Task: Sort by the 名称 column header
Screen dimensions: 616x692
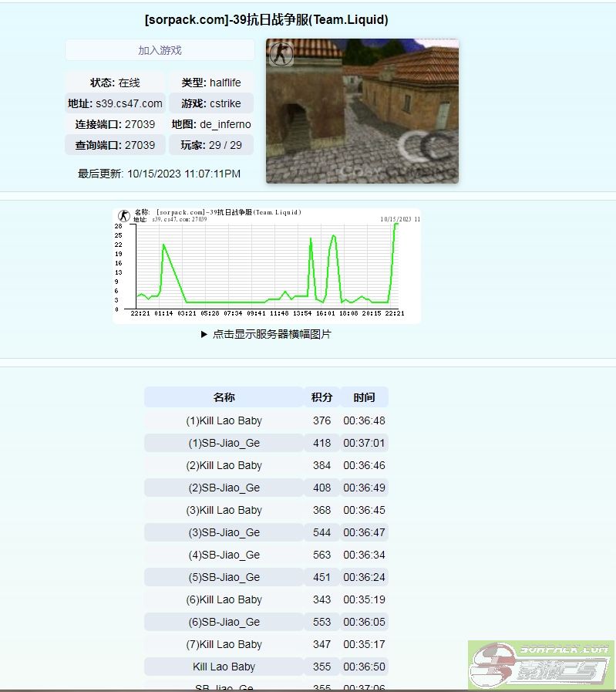Action: click(x=224, y=397)
